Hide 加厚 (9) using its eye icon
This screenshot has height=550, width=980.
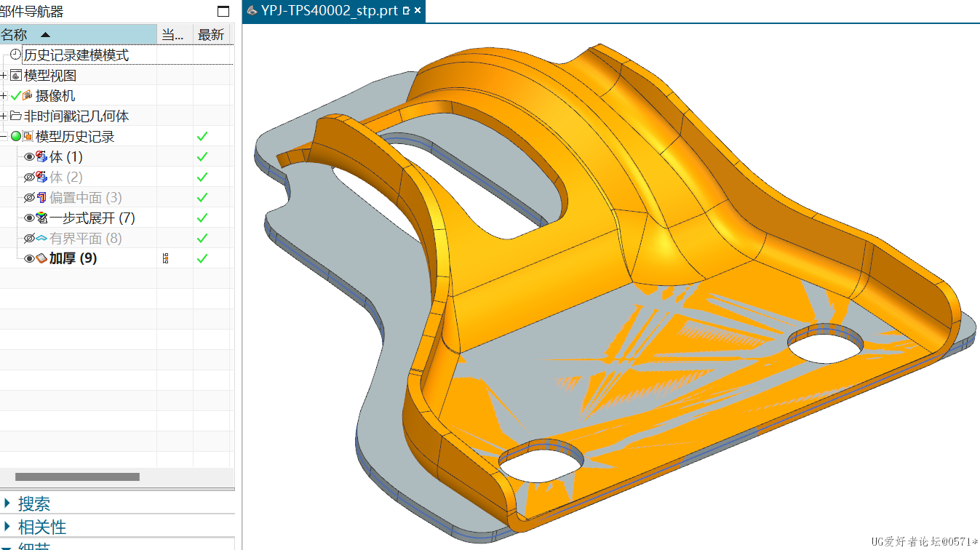[x=29, y=258]
